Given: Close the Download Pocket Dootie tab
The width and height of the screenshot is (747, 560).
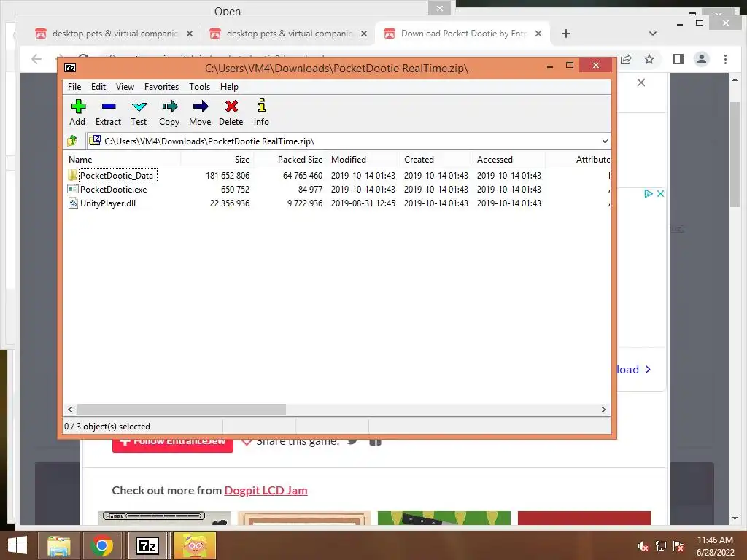Looking at the screenshot, I should click(x=538, y=34).
